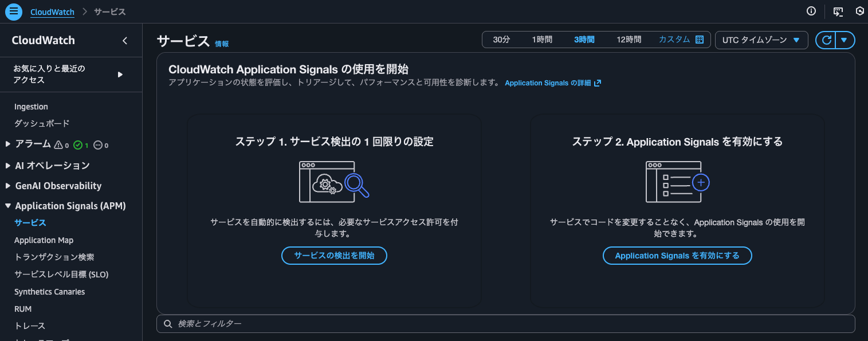Viewport: 868px width, 341px height.
Task: Select the 3時間 time range
Action: pyautogui.click(x=584, y=40)
